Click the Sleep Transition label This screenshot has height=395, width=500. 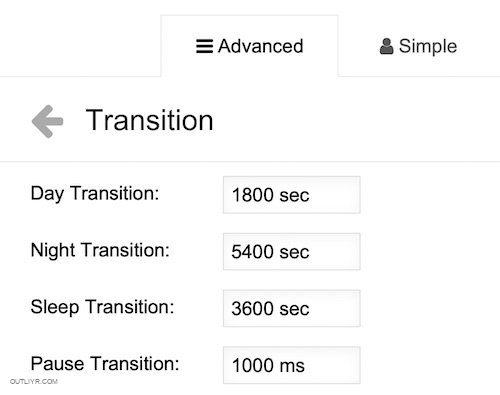(102, 307)
